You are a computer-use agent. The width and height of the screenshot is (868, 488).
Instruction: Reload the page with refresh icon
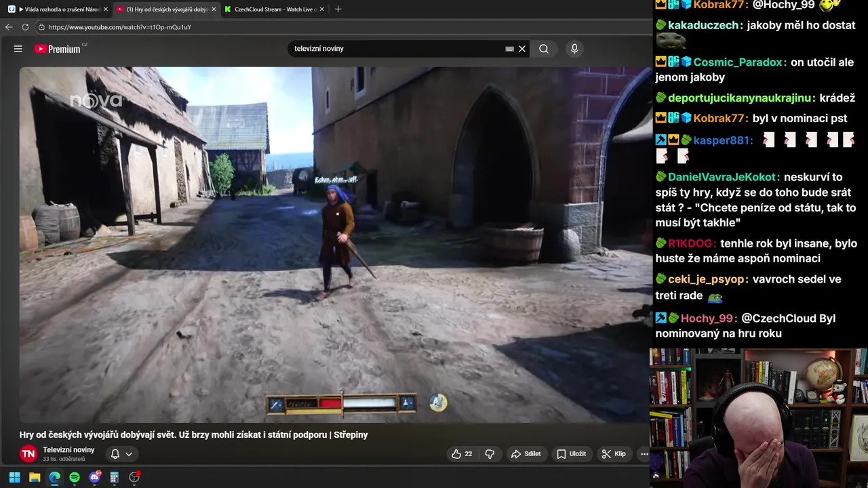pyautogui.click(x=25, y=27)
